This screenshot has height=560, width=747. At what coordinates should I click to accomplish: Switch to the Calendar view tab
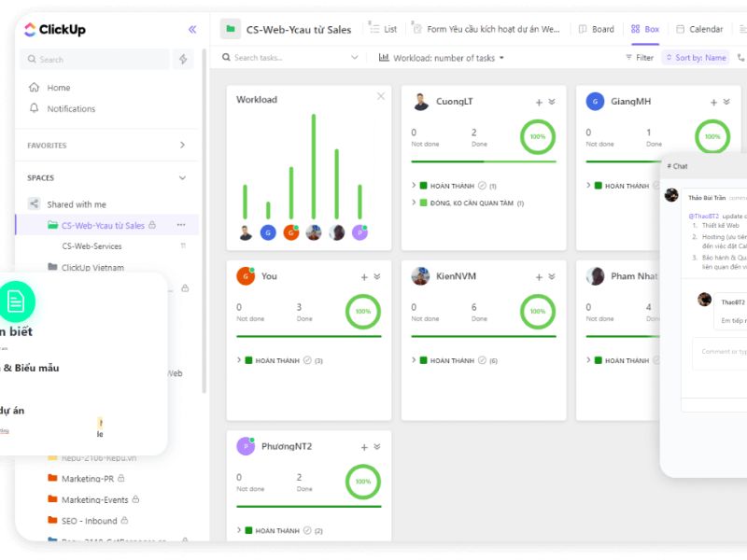698,29
